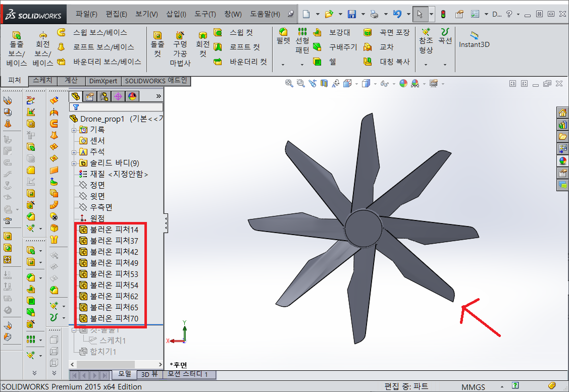Click the 보강대 rib tool

click(332, 32)
